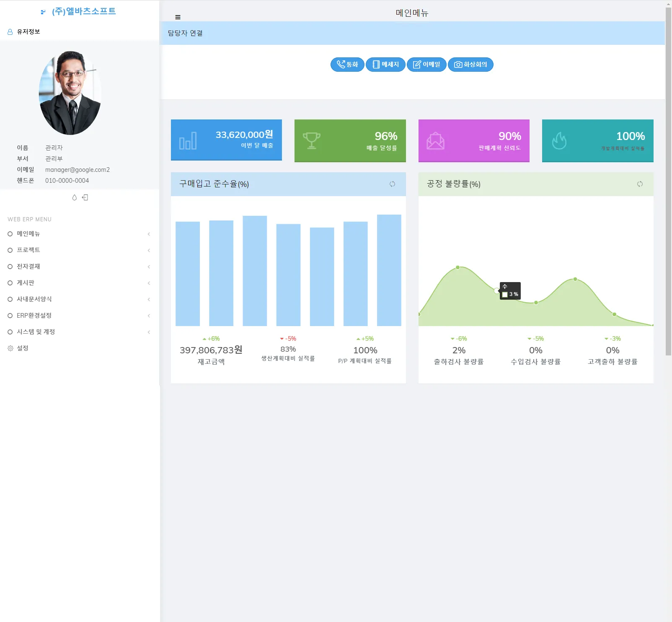Click the user profile photo

click(70, 93)
